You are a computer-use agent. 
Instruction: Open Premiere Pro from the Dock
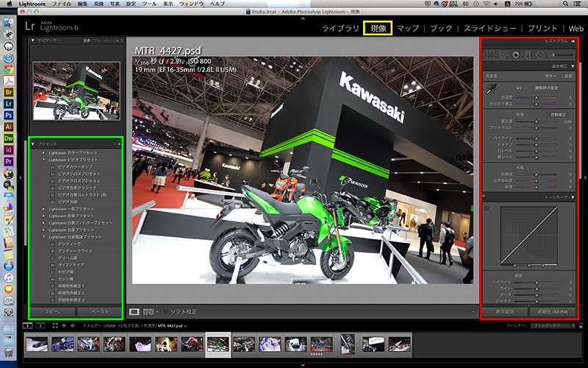click(x=9, y=162)
